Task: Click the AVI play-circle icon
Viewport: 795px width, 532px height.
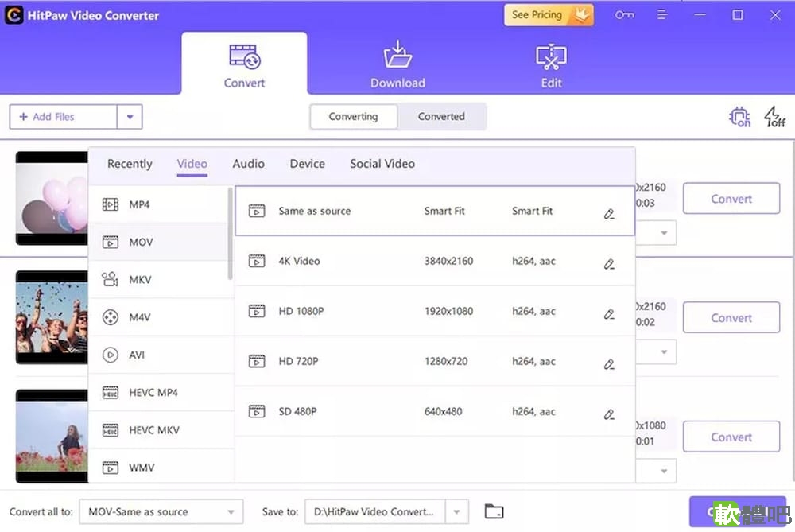Action: point(110,355)
